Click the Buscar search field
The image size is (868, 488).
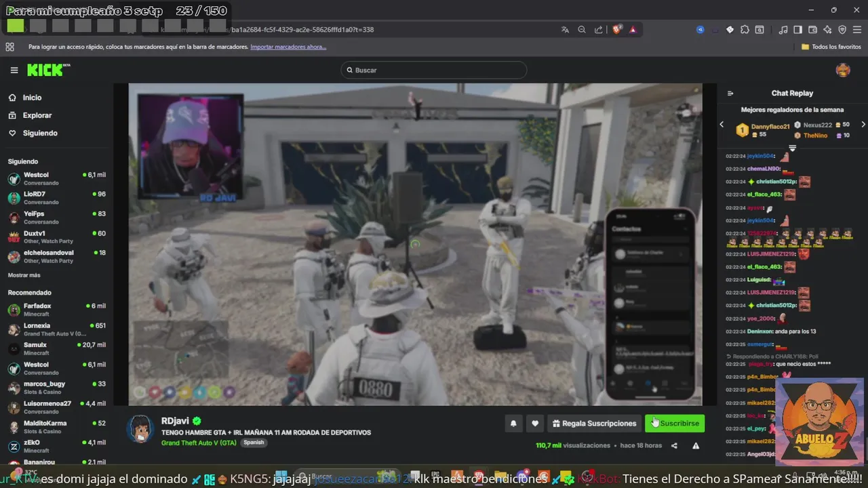point(434,70)
